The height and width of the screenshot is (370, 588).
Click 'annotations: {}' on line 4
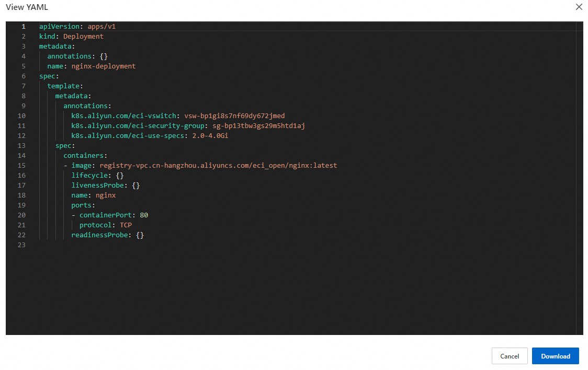[77, 56]
